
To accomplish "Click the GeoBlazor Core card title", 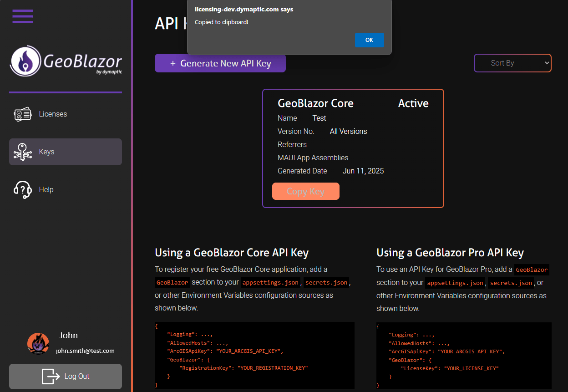I will (315, 103).
